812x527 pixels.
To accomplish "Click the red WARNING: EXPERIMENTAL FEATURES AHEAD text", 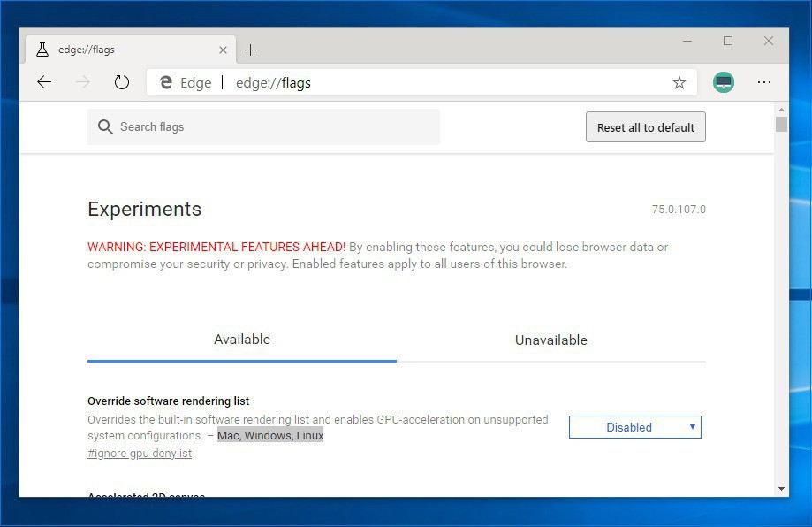I will [216, 248].
